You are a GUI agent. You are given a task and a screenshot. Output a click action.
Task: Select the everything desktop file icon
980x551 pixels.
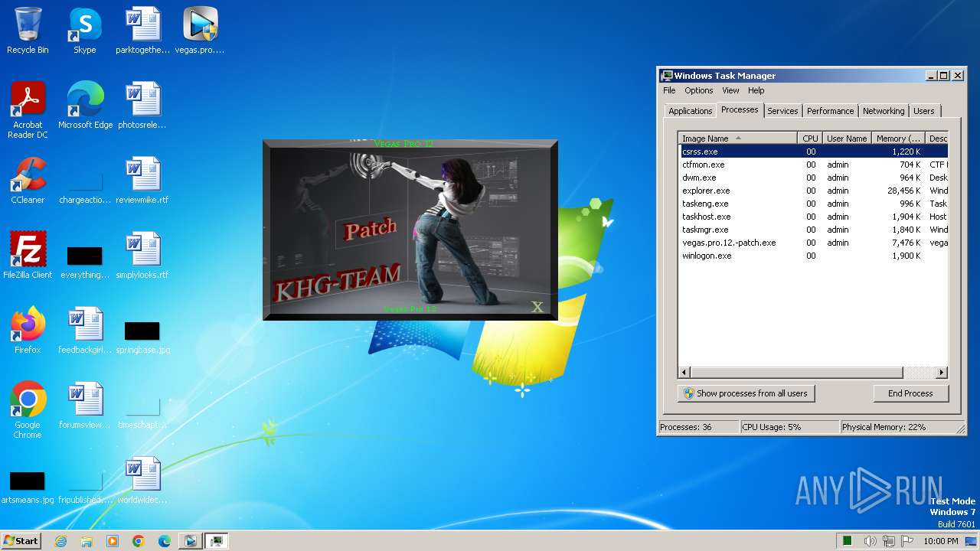point(85,262)
